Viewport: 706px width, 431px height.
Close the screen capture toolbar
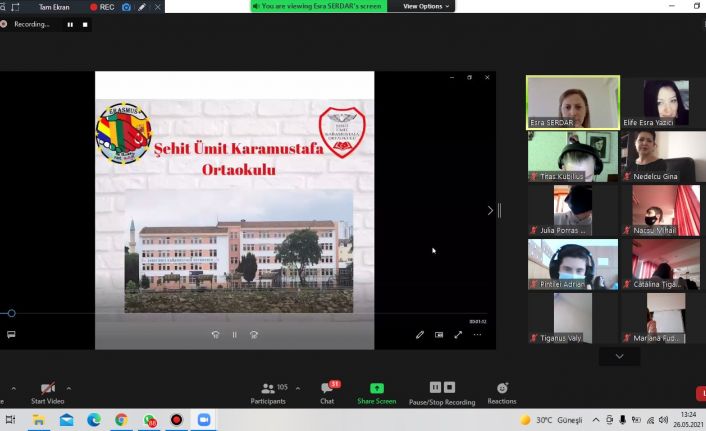(158, 7)
